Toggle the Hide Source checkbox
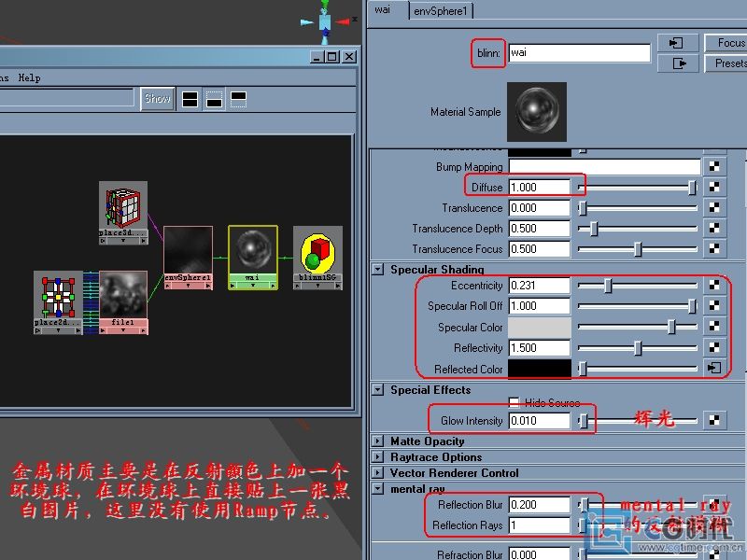This screenshot has height=560, width=747. pos(514,402)
